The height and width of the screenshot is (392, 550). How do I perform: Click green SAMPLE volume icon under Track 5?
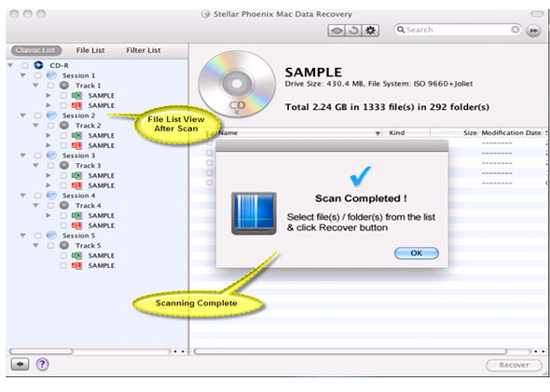tap(76, 255)
